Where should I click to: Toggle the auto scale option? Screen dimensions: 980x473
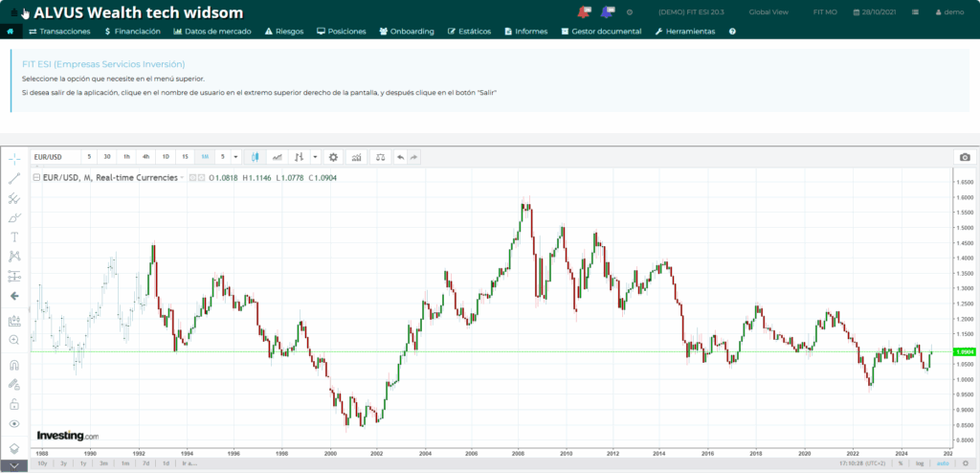(x=943, y=463)
